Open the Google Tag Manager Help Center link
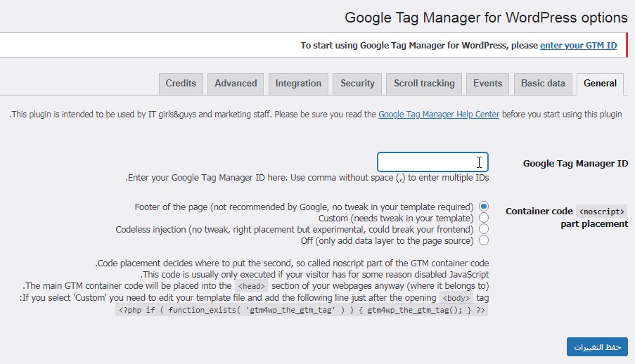 tap(439, 114)
